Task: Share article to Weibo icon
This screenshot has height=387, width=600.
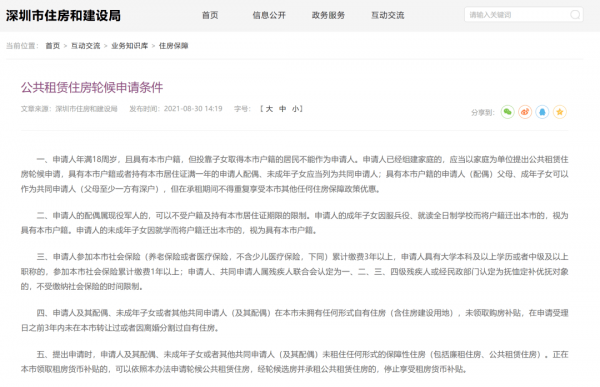Action: 525,112
